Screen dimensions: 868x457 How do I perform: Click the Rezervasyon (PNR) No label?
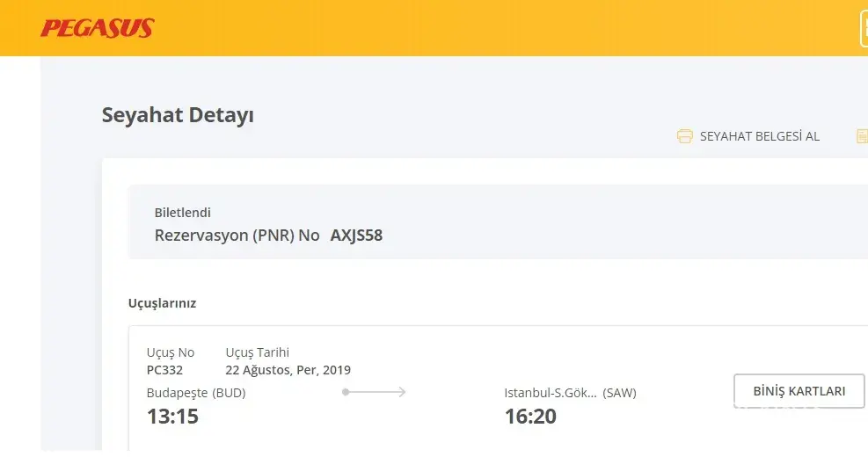(x=237, y=236)
